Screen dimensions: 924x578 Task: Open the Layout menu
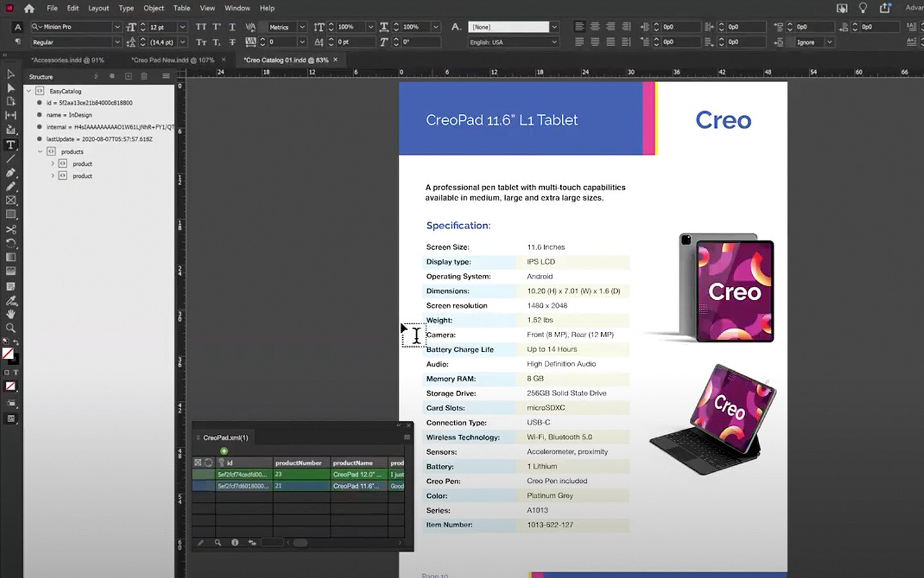99,8
